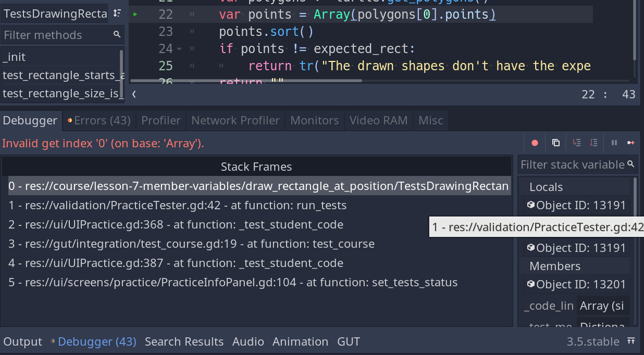
Task: Click the TestsDrawingRecta script name
Action: [x=55, y=14]
